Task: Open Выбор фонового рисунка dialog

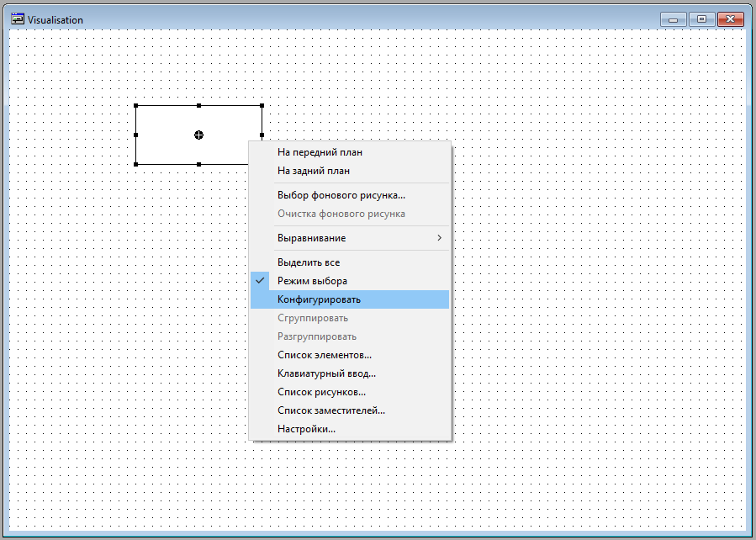Action: pyautogui.click(x=341, y=195)
